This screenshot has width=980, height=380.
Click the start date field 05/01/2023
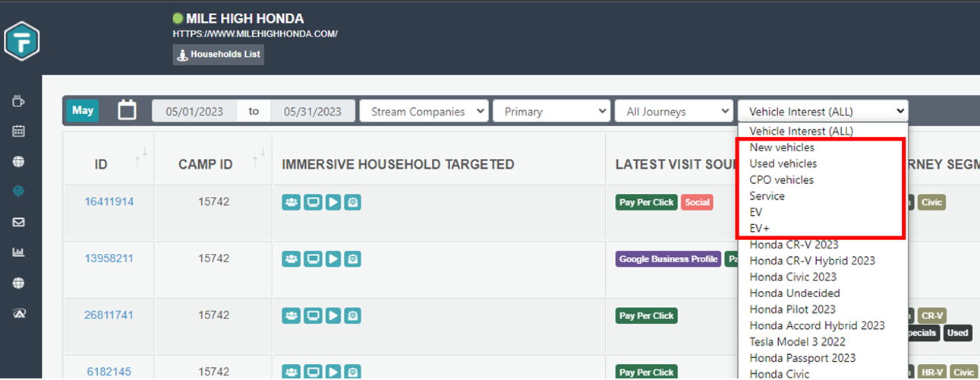(x=194, y=112)
